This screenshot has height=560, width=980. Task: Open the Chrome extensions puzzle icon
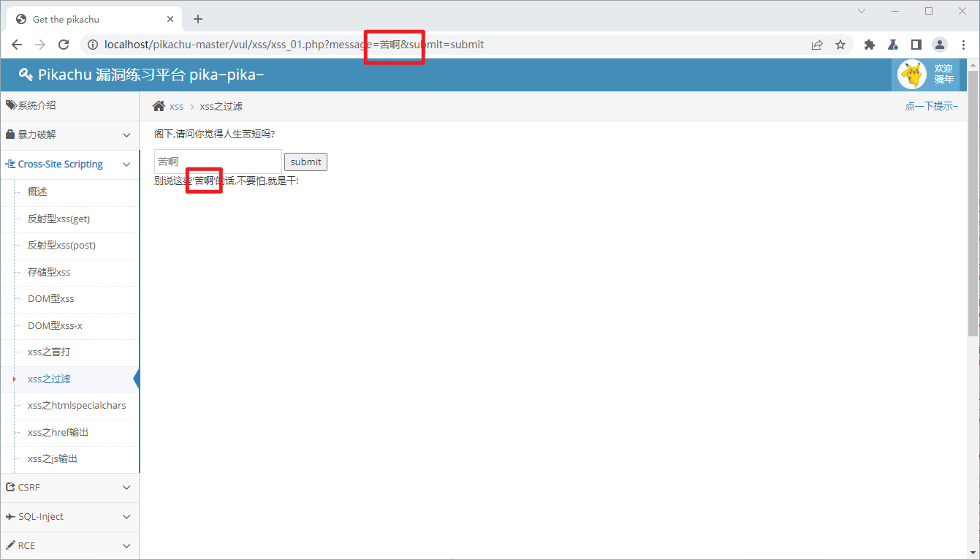[x=869, y=45]
